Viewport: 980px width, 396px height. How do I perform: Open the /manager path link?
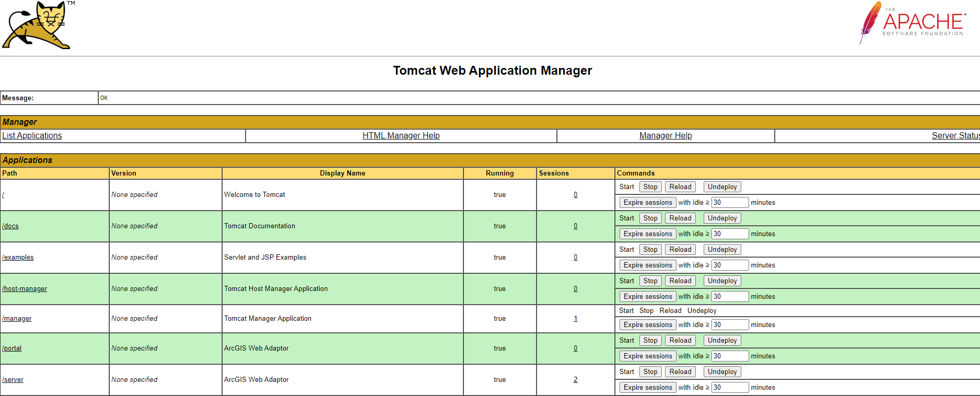point(17,319)
